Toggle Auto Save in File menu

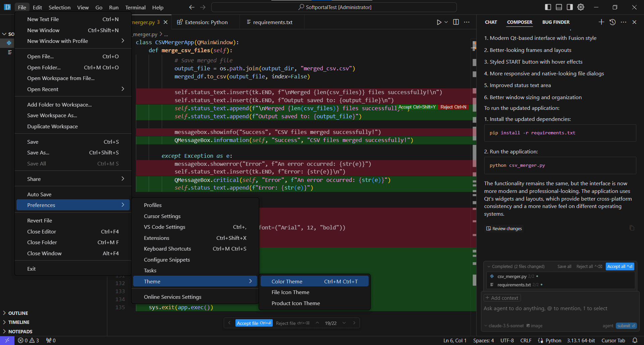[x=39, y=194]
